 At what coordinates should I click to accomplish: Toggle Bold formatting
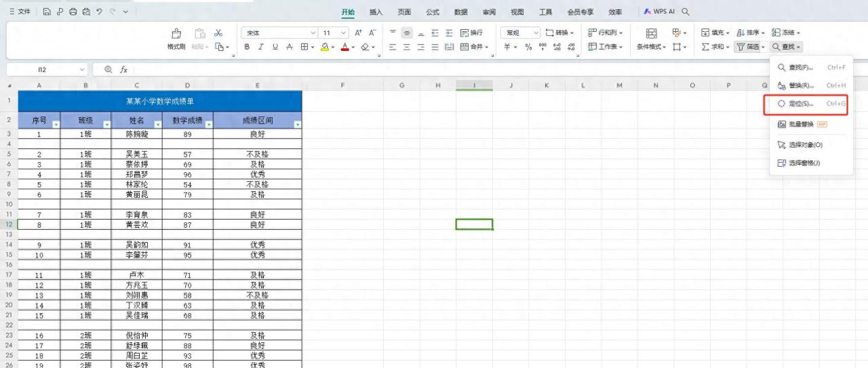247,47
